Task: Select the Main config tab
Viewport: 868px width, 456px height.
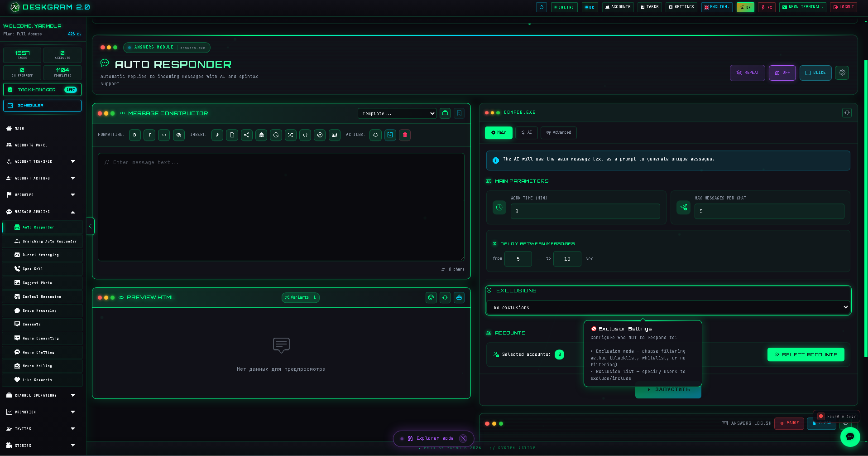Action: click(499, 132)
